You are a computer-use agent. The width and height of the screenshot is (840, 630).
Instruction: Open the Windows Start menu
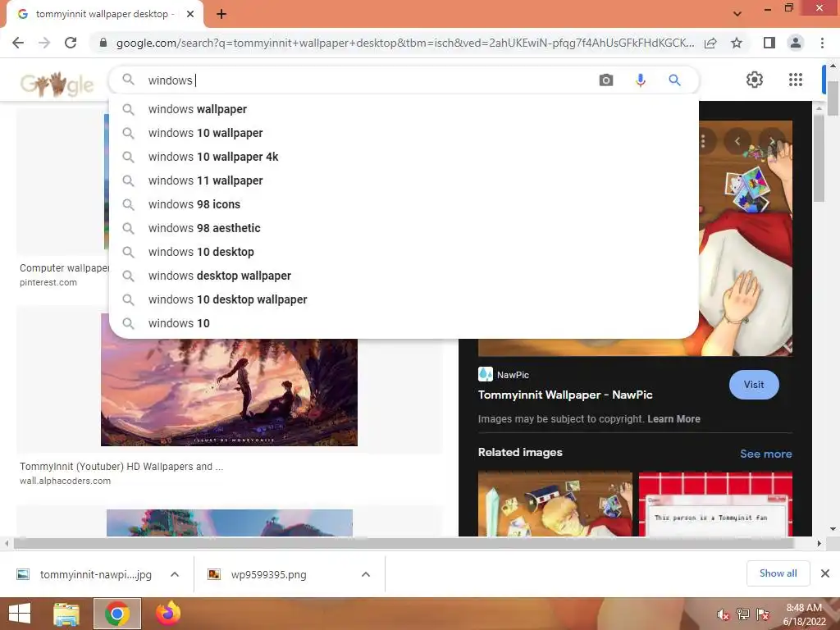(20, 614)
